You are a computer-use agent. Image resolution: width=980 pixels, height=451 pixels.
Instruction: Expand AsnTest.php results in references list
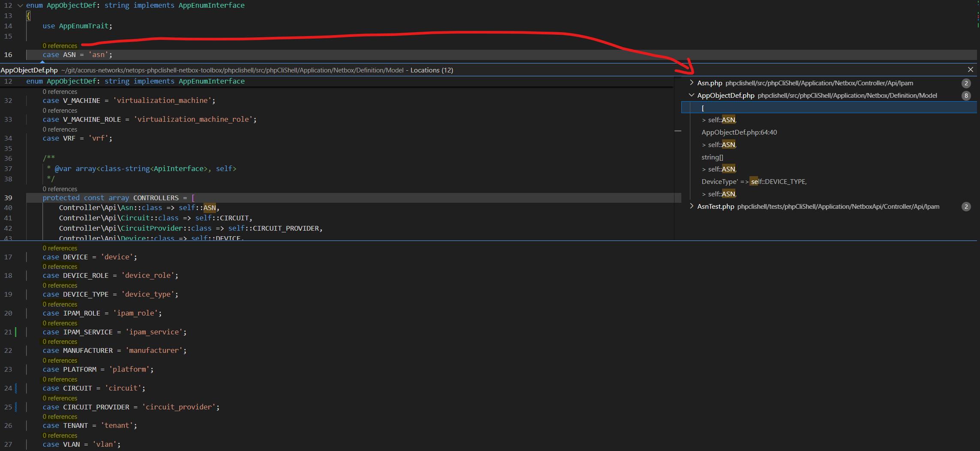pyautogui.click(x=692, y=206)
